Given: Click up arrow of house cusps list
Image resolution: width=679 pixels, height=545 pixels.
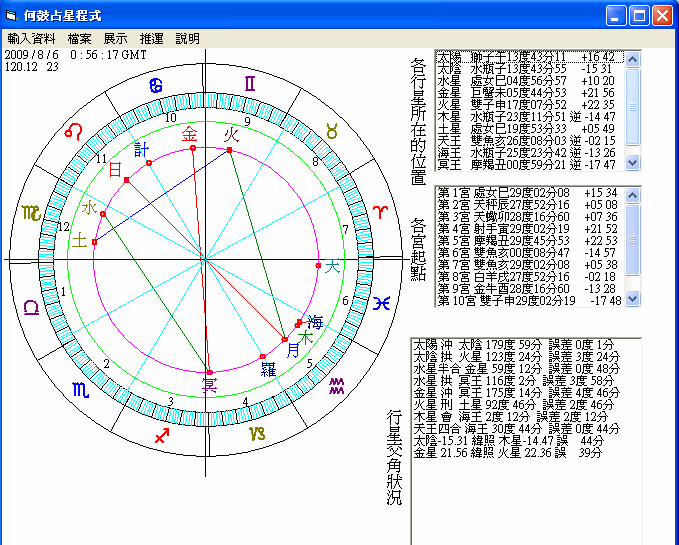Looking at the screenshot, I should pyautogui.click(x=632, y=195).
